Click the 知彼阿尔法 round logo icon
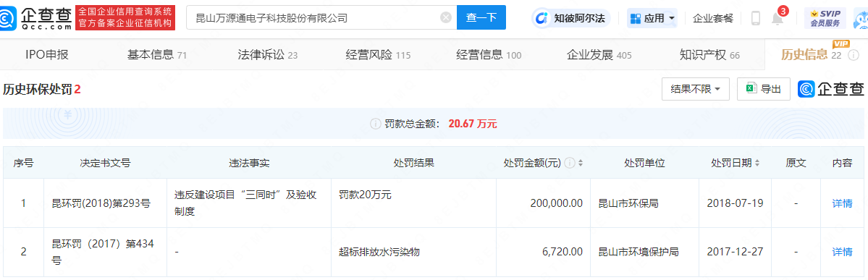Screen dimensions: 868x280 (542, 18)
